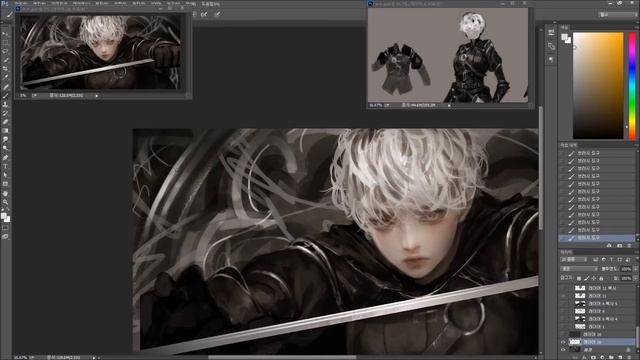Open the 필터 (Filter) menu
Image resolution: width=640 pixels, height=360 pixels.
[139, 3]
